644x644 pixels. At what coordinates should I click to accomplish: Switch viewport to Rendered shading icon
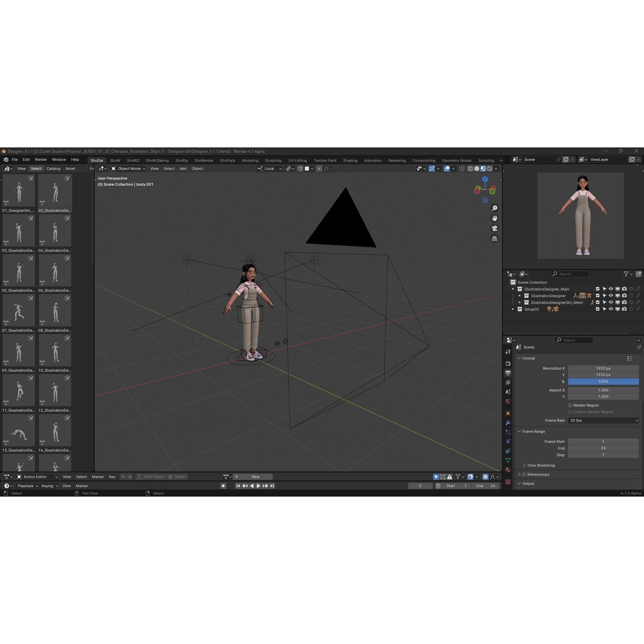pyautogui.click(x=490, y=169)
